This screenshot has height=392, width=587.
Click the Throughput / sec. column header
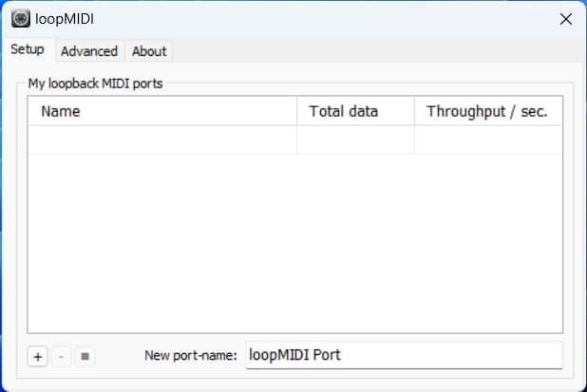pyautogui.click(x=487, y=111)
